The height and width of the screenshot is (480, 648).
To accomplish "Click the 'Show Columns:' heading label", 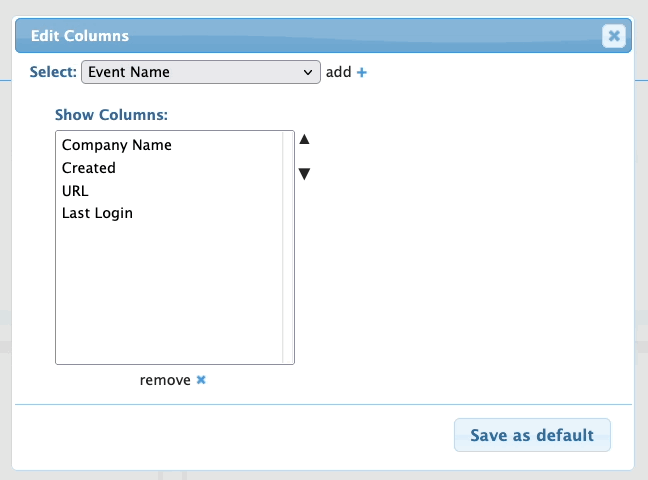I will [x=111, y=114].
